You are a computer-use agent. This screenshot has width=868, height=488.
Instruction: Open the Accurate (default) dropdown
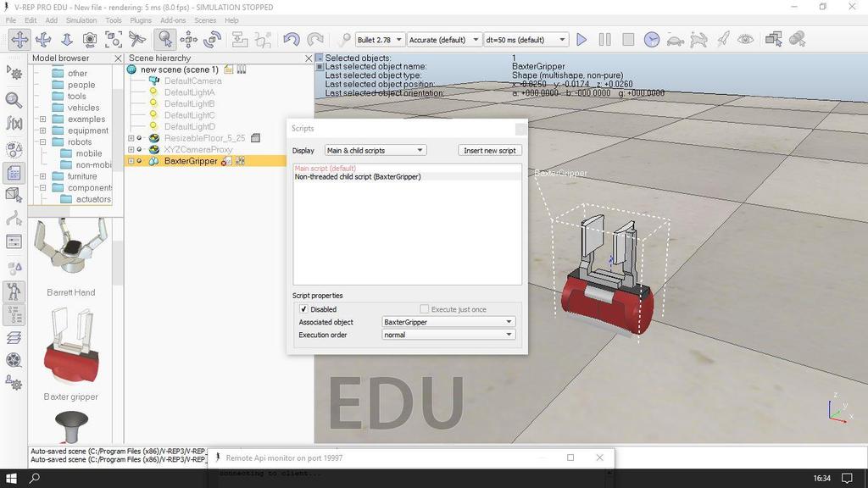coord(444,40)
